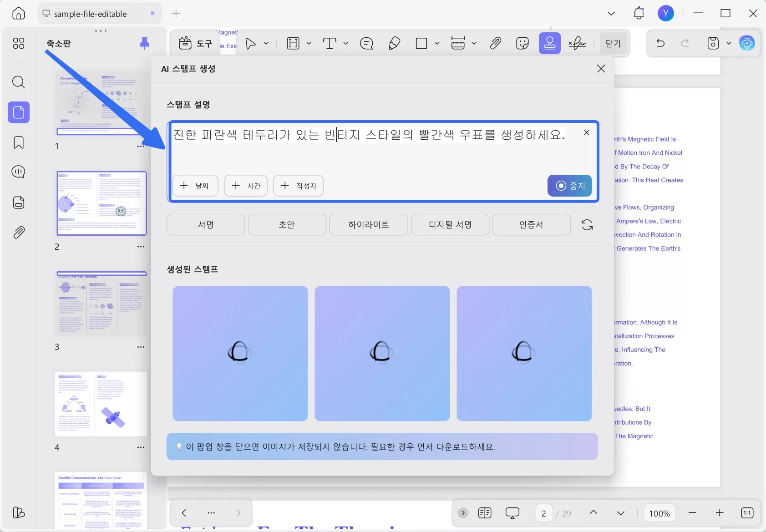Open Search in the left sidebar

click(19, 82)
